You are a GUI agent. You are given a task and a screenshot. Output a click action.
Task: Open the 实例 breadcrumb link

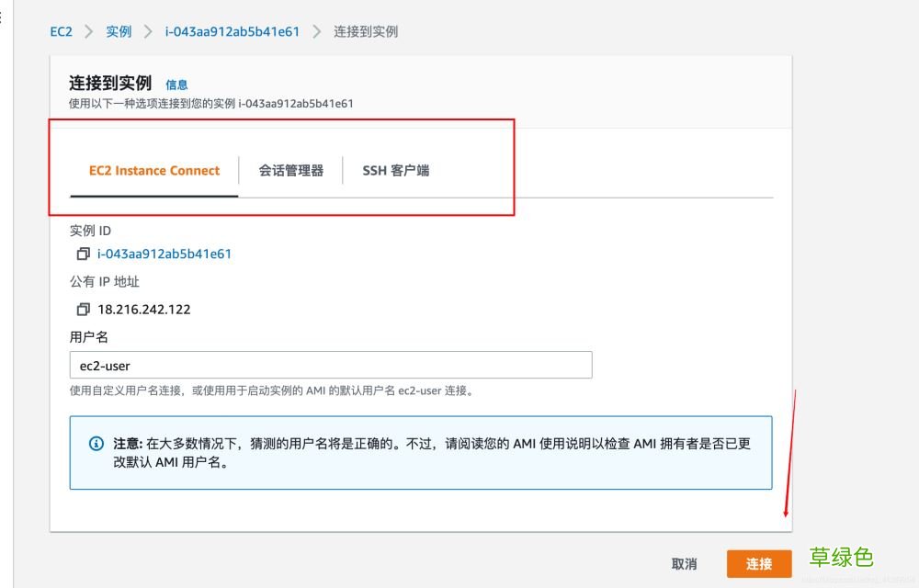tap(118, 30)
